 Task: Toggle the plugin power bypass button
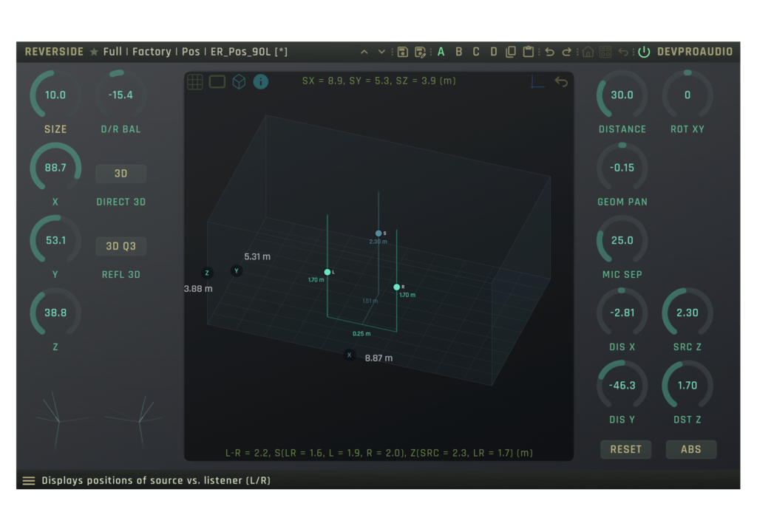pos(644,52)
